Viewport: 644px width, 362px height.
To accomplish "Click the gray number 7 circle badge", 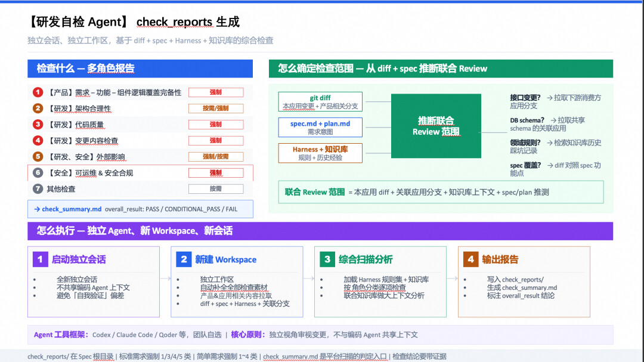I will tap(38, 189).
